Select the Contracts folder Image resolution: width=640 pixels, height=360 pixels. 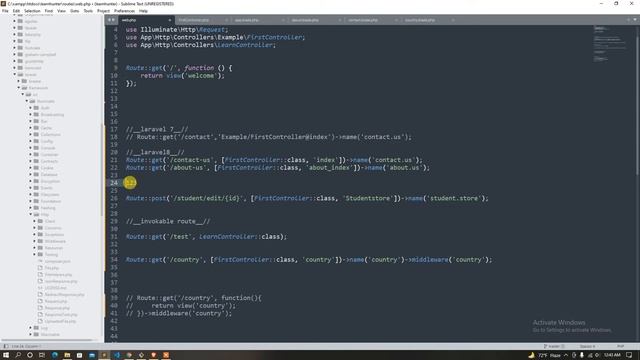[49, 161]
